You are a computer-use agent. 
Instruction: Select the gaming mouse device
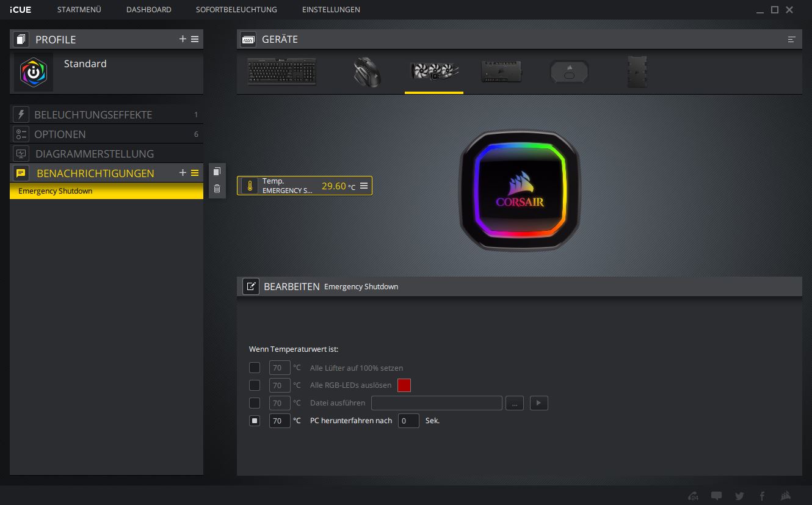[x=367, y=71]
